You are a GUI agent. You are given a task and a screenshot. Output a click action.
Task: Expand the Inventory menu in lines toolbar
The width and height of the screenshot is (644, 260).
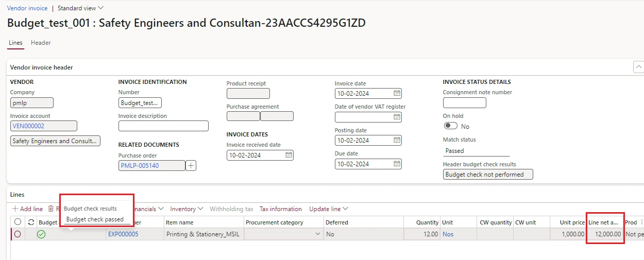click(x=187, y=209)
